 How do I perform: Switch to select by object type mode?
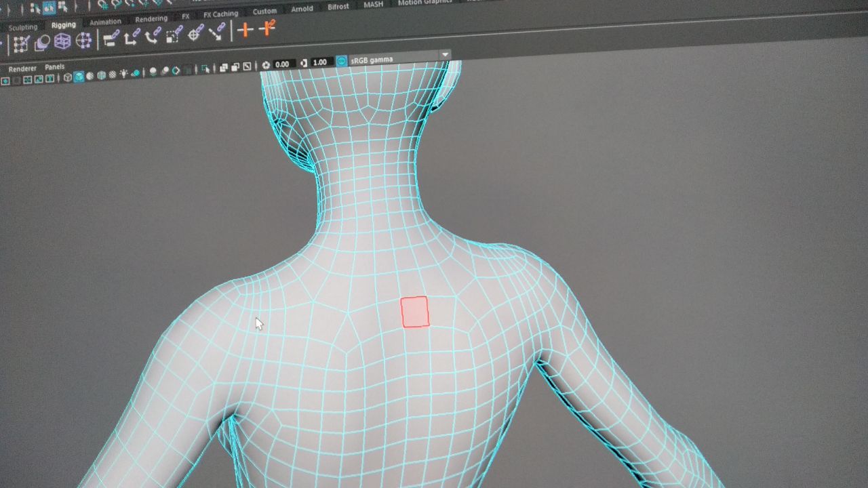tap(50, 8)
